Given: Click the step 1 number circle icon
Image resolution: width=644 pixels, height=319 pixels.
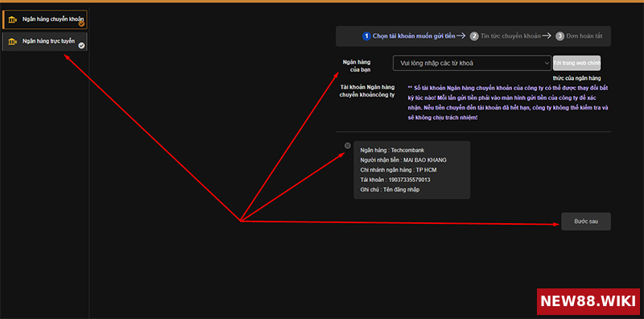Looking at the screenshot, I should point(366,36).
